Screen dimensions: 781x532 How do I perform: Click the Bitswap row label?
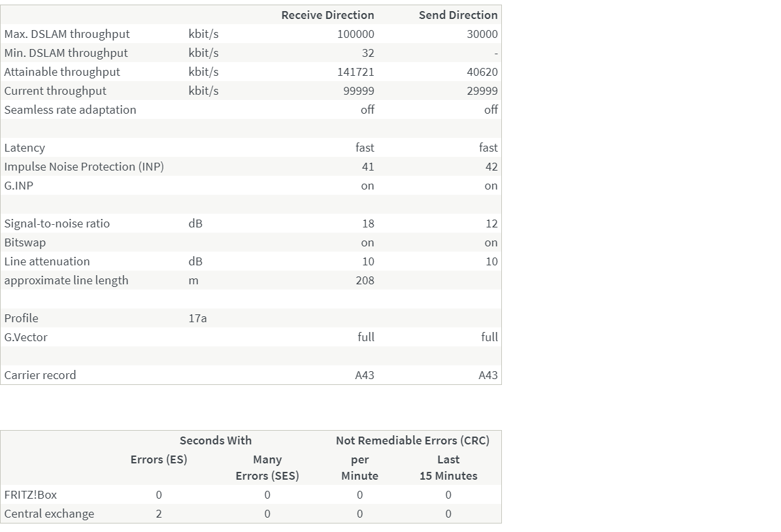pos(25,242)
